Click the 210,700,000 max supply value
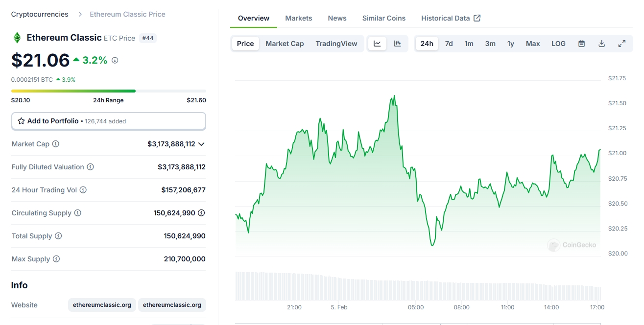 pyautogui.click(x=185, y=259)
